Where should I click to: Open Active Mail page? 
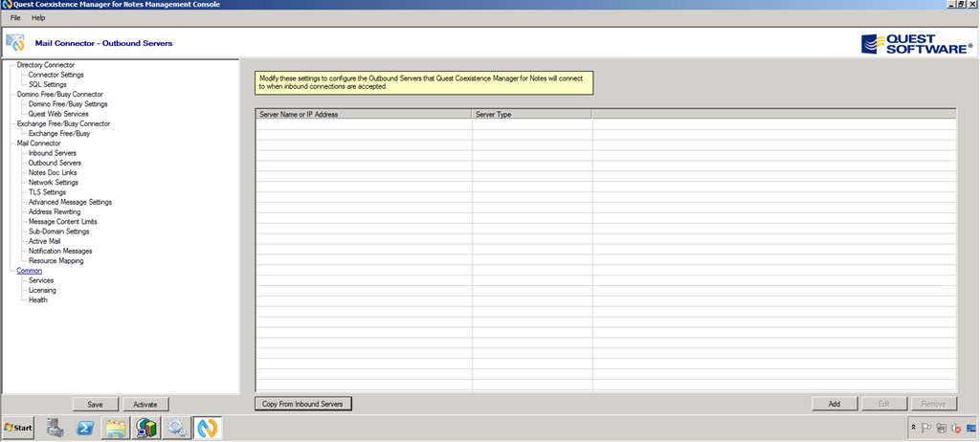point(44,241)
